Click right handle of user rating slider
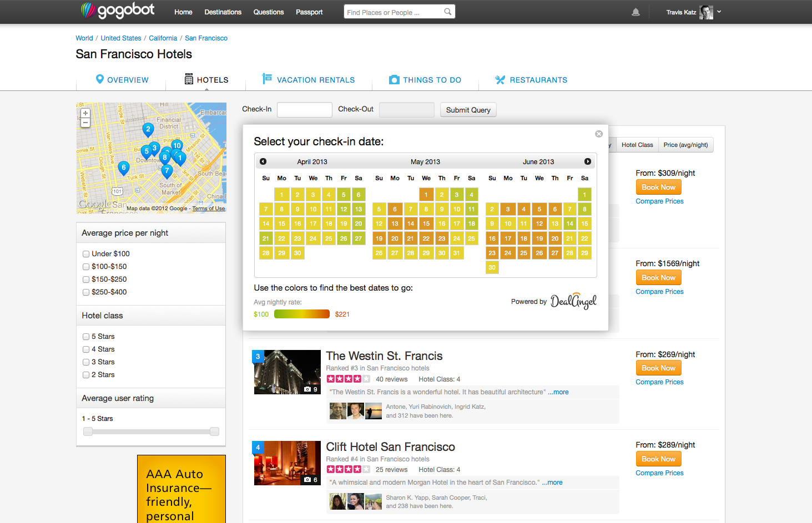Viewport: 812px width, 523px height. (214, 431)
